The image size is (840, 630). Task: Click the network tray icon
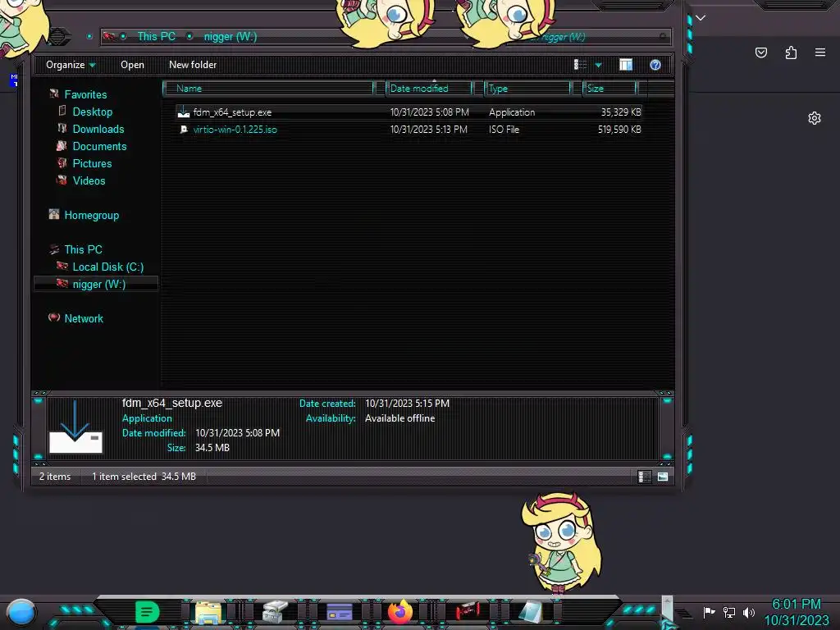click(x=729, y=612)
